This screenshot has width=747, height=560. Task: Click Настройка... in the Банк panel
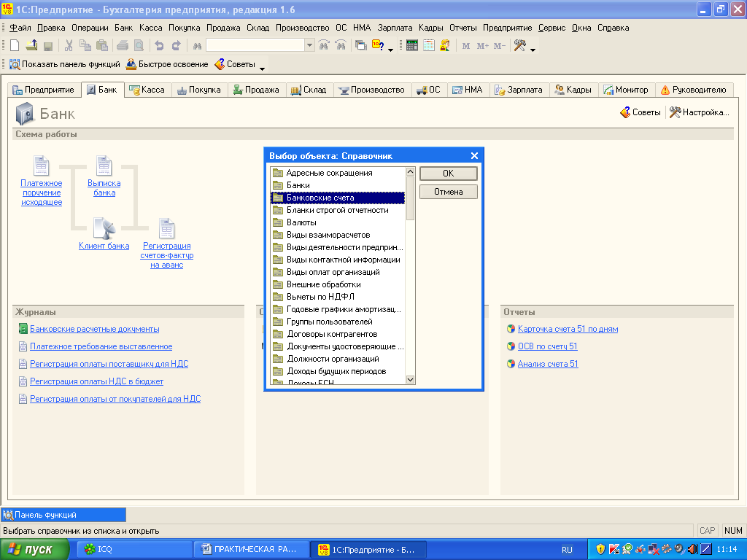(x=700, y=112)
